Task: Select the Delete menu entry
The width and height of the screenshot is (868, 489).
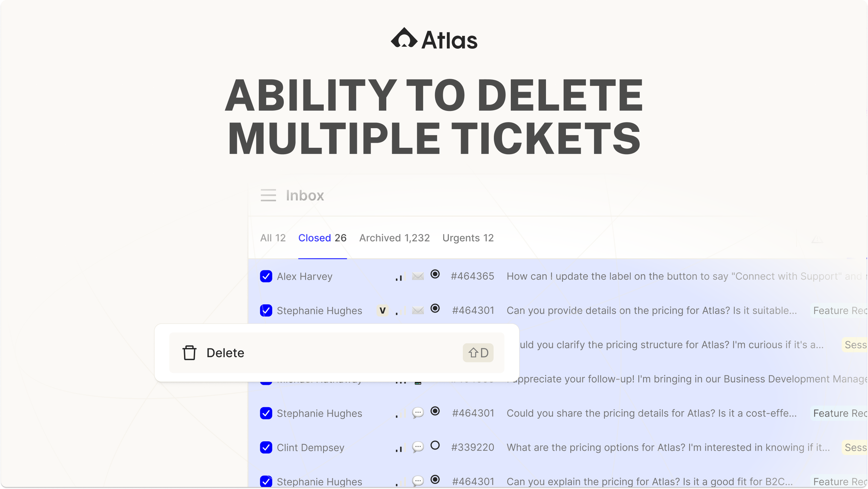Action: tap(337, 353)
